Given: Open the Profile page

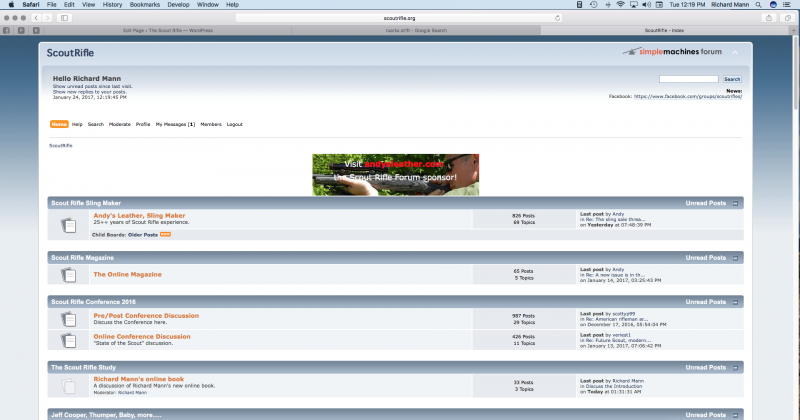Looking at the screenshot, I should coord(143,125).
